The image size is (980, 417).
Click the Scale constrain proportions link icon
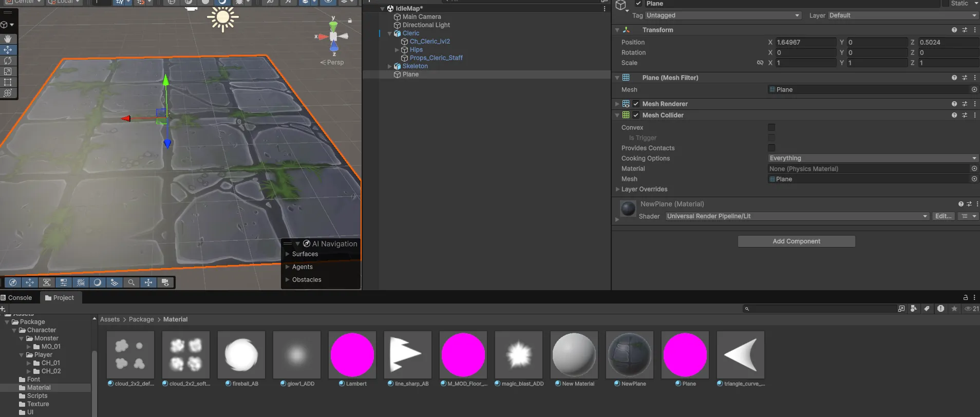tap(760, 63)
